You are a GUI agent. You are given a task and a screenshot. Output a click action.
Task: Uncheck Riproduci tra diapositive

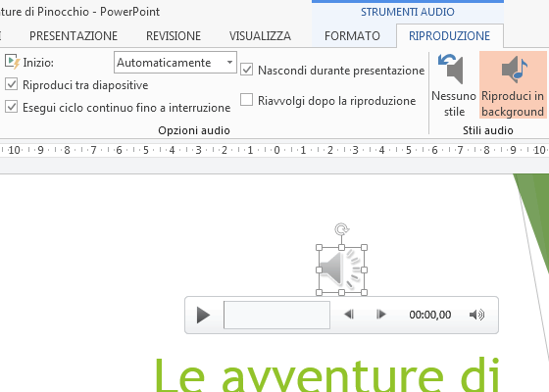(x=11, y=84)
